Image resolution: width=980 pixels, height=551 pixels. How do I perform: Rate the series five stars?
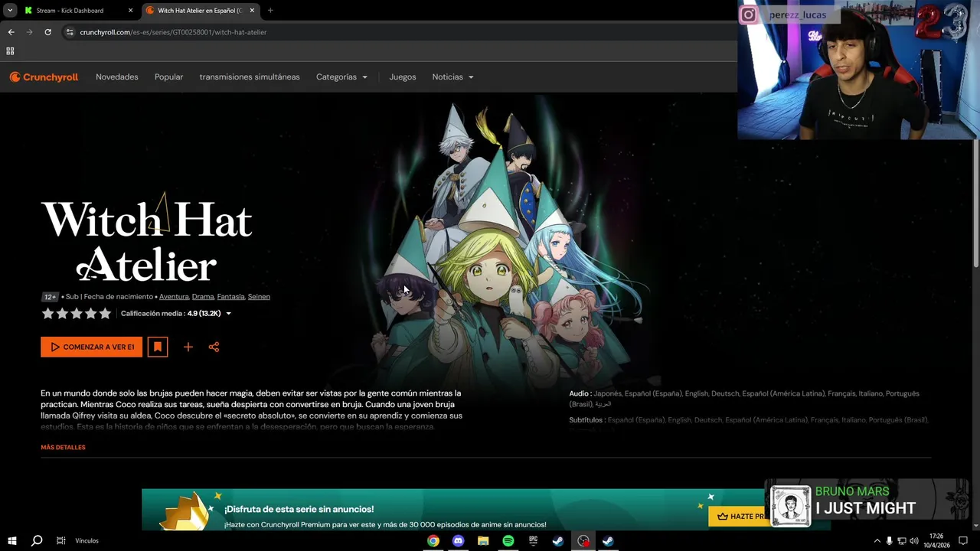tap(105, 313)
